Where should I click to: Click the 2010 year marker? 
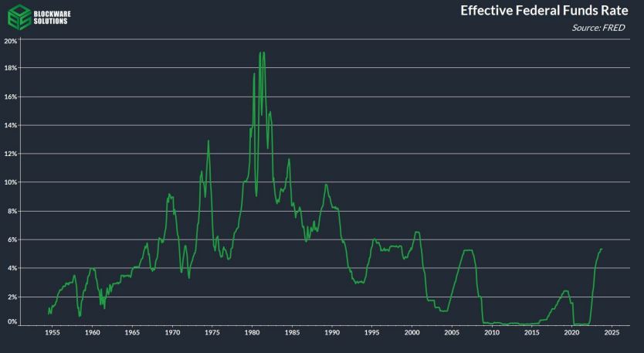click(492, 333)
